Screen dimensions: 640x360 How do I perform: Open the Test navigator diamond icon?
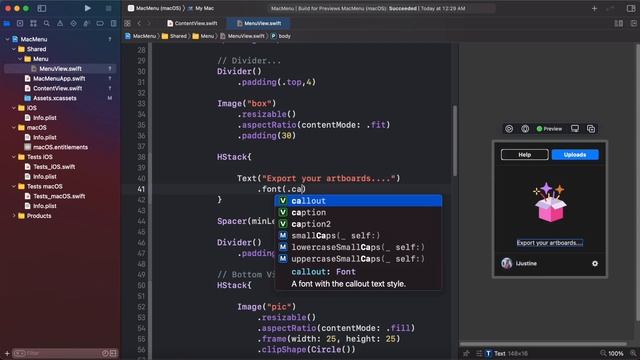73,24
